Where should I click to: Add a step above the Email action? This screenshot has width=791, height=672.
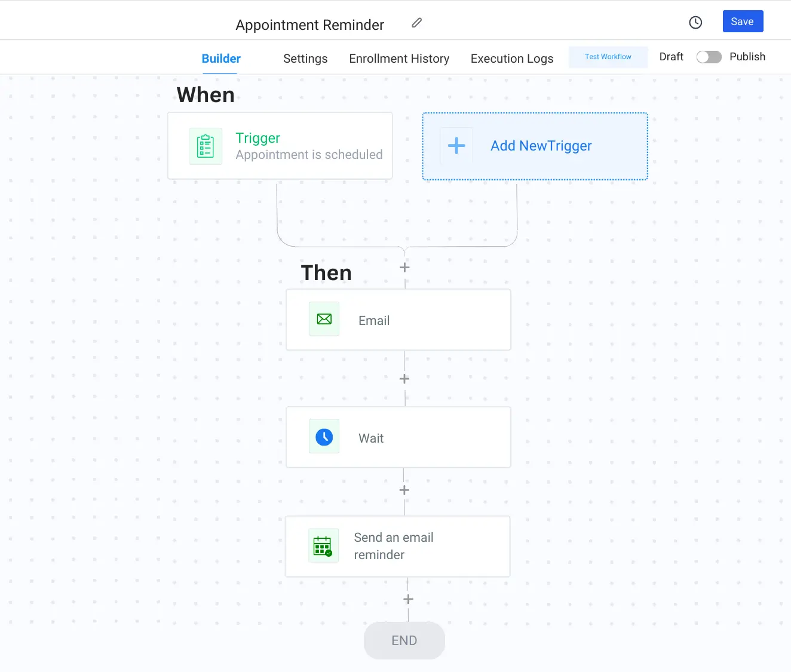coord(404,268)
